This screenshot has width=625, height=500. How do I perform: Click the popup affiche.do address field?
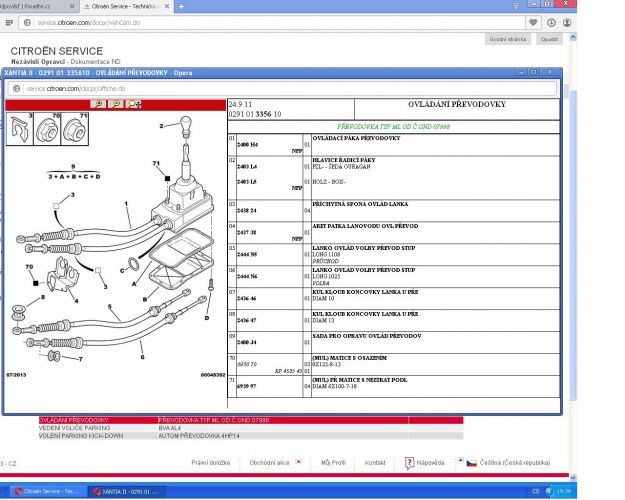(282, 89)
